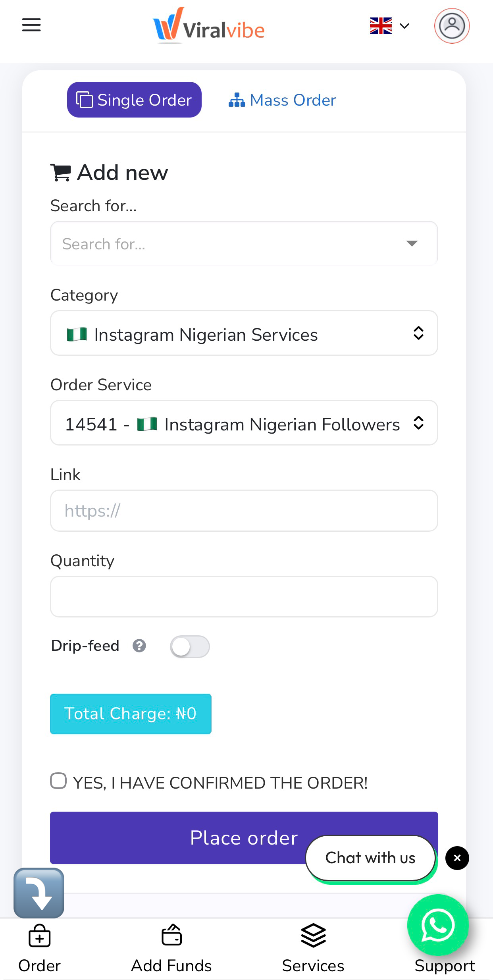Open the Search for... combo box
This screenshot has height=980, width=493.
pos(244,243)
